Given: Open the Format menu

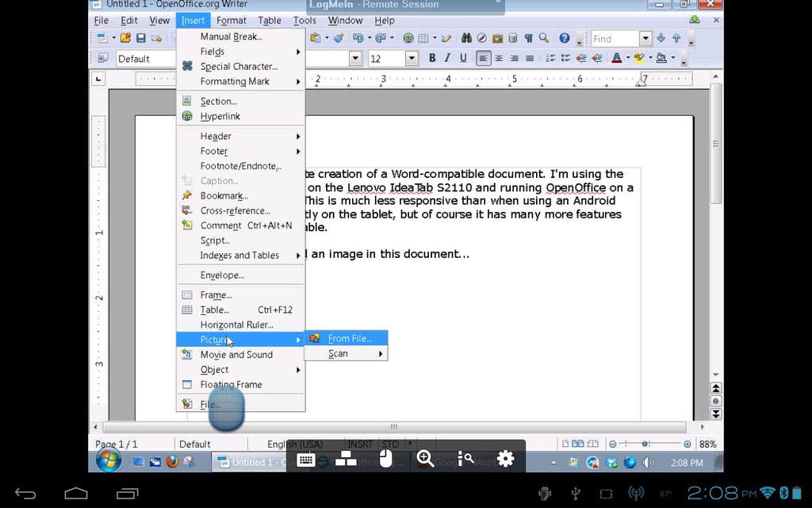Looking at the screenshot, I should [231, 20].
